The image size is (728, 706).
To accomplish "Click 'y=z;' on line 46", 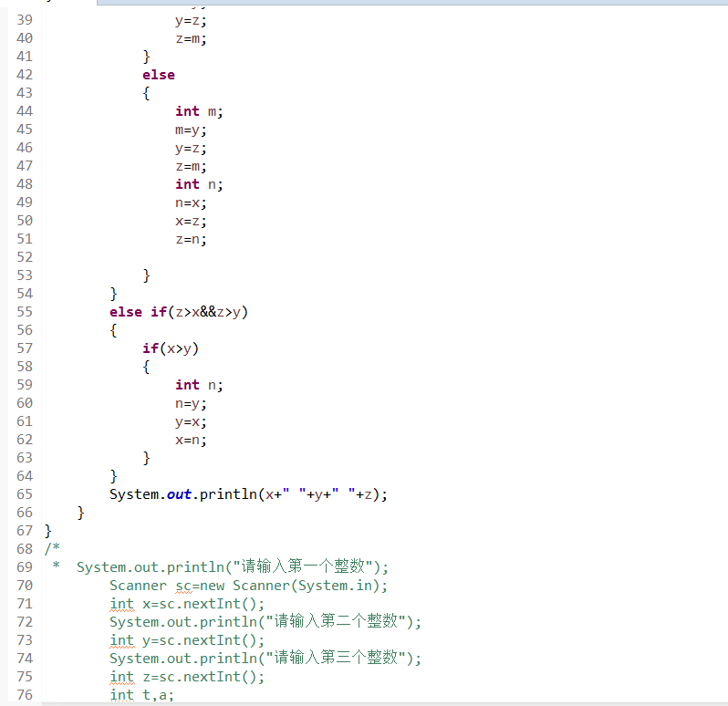I will tap(191, 148).
